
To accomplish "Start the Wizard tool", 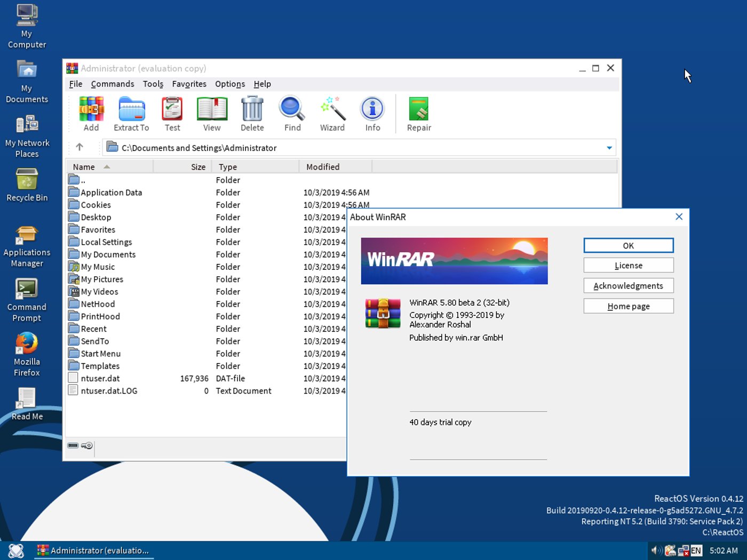I will [332, 113].
